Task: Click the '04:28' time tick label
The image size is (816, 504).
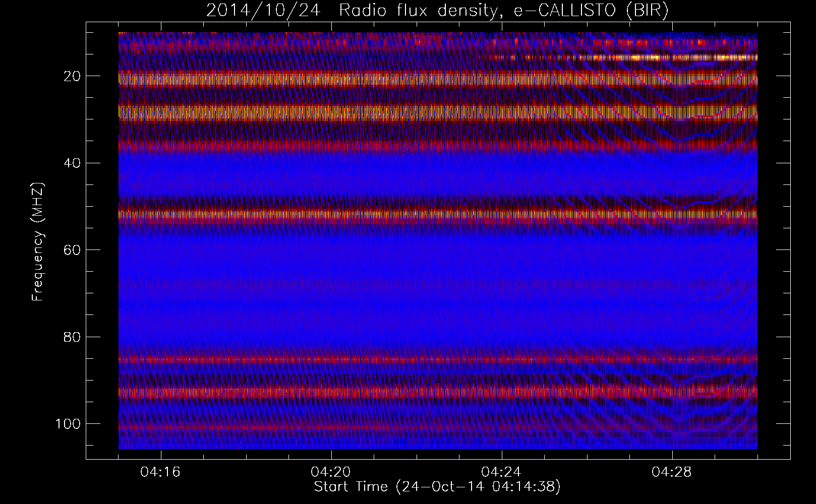Action: tap(672, 472)
